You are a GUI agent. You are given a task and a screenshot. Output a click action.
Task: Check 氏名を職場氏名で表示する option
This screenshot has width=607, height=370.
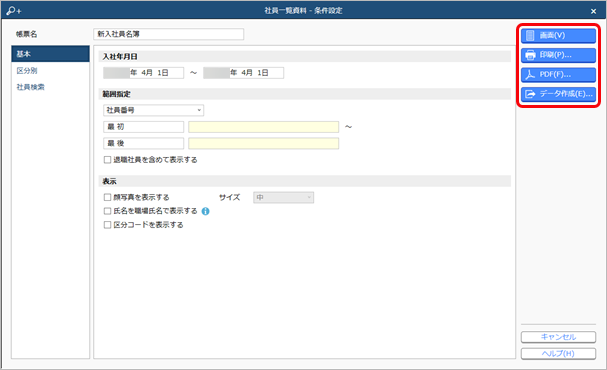coord(108,211)
